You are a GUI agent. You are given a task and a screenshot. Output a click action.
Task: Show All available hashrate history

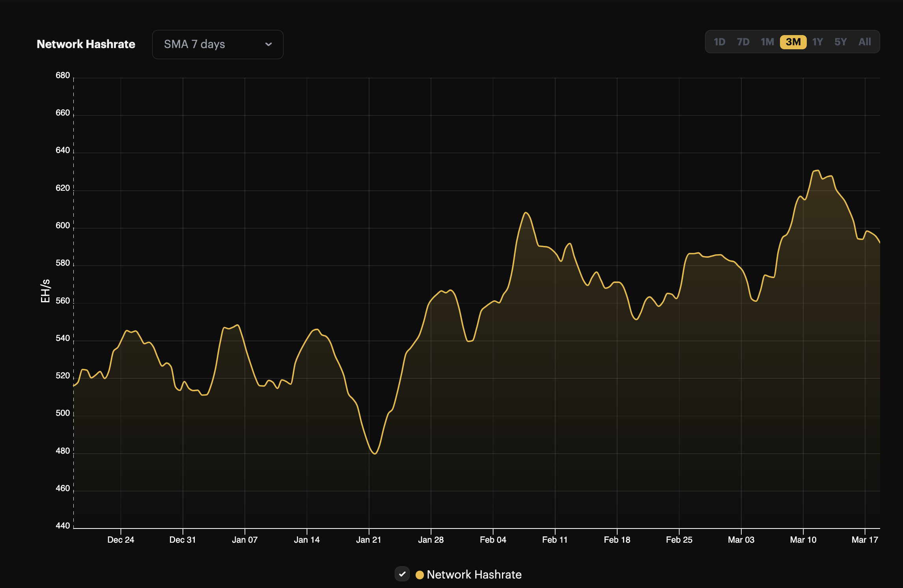click(x=864, y=42)
